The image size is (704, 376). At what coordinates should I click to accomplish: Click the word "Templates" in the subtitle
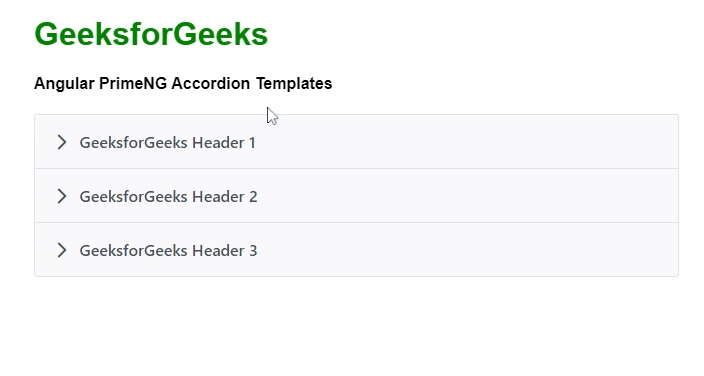pyautogui.click(x=294, y=84)
